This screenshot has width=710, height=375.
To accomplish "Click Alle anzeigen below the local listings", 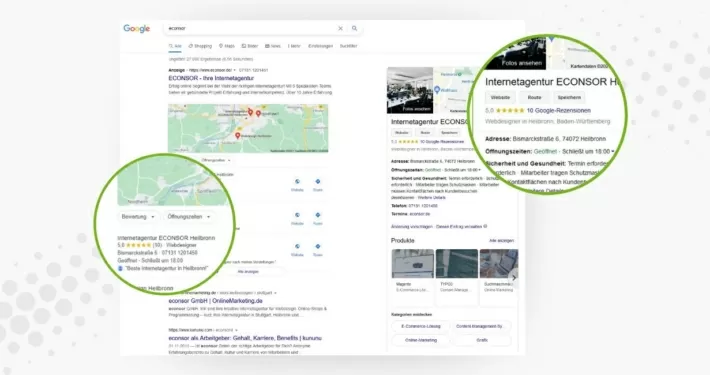I will pos(248,271).
